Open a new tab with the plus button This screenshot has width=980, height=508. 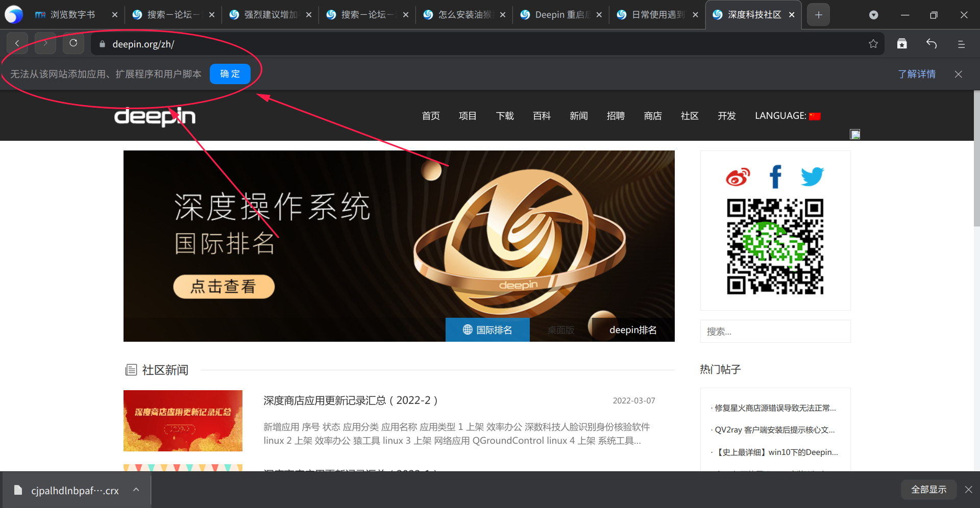pos(818,14)
